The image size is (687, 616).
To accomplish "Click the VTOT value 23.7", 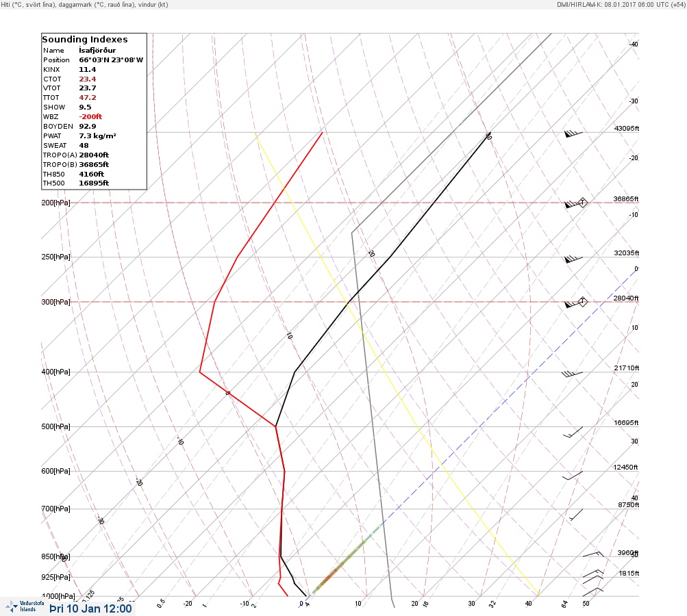I will pyautogui.click(x=87, y=88).
